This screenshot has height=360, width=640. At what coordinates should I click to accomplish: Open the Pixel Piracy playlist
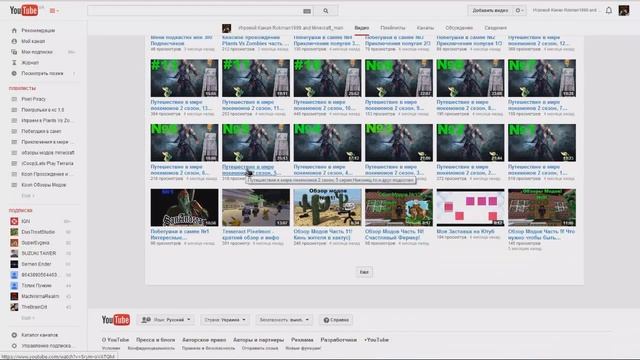click(x=33, y=99)
